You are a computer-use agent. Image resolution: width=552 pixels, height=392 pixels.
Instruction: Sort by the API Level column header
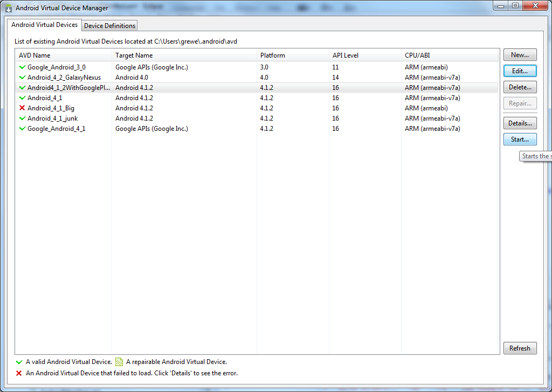345,55
